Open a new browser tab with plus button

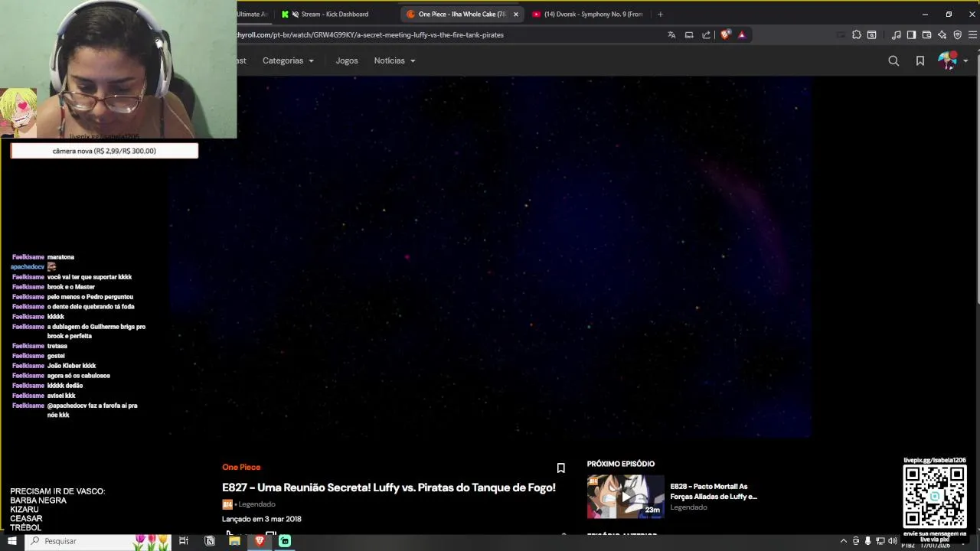coord(660,14)
